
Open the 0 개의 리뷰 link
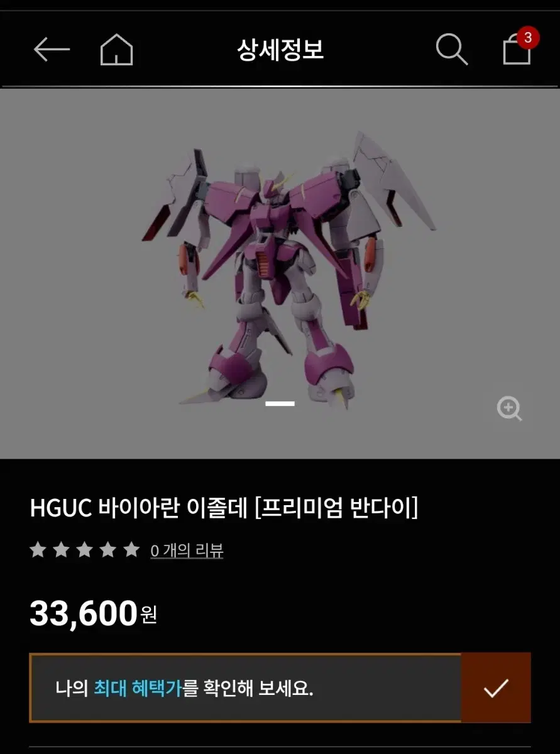[x=187, y=551]
